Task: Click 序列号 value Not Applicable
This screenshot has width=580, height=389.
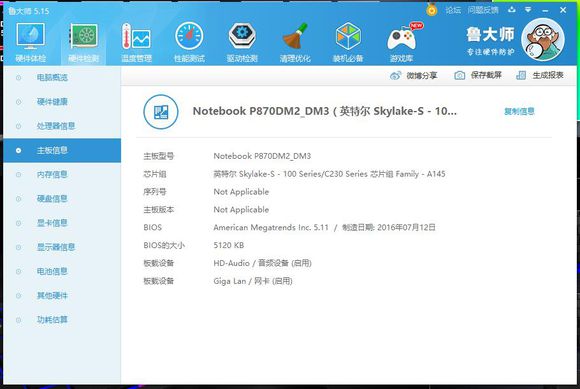Action: click(x=241, y=192)
